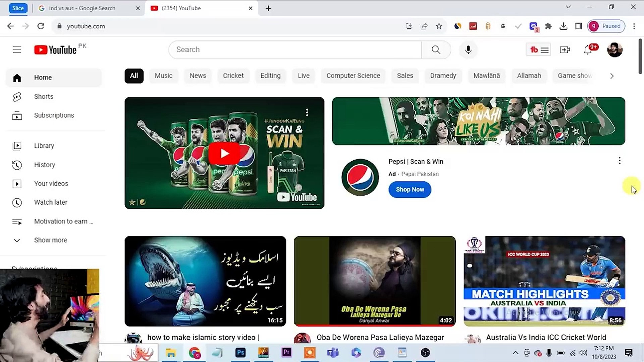Open the tab search dropdown arrow
The image size is (644, 362).
pos(568,7)
